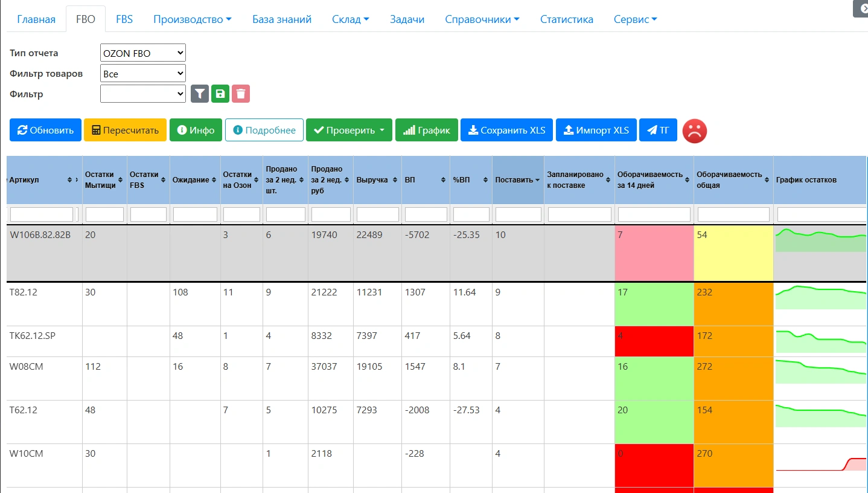This screenshot has width=868, height=493.
Task: Open the Справочники menu
Action: point(482,19)
